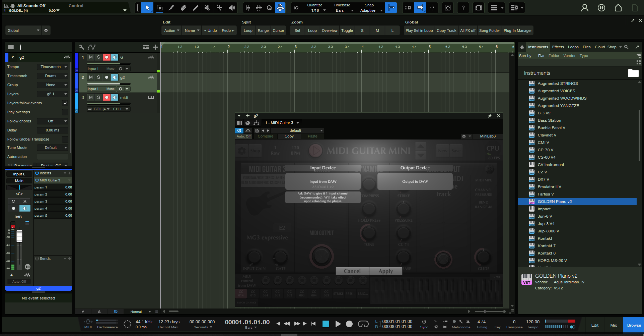Open the Loops browser tab
Viewport: 644px width, 336px height.
tap(573, 47)
